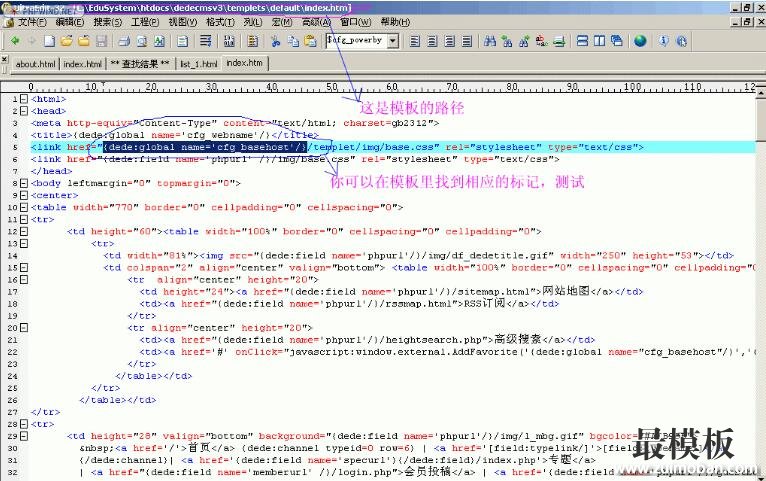Click inside the $cfg_powerby search text field
766x481 pixels.
coord(354,41)
